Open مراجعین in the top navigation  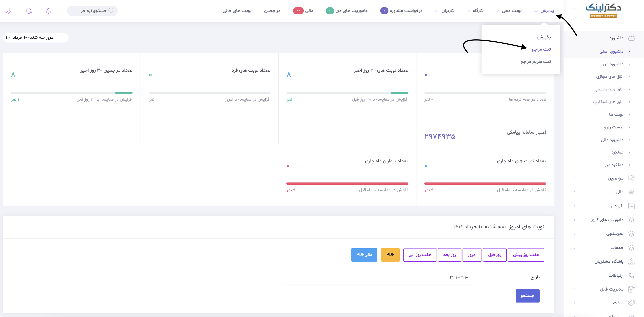[272, 11]
